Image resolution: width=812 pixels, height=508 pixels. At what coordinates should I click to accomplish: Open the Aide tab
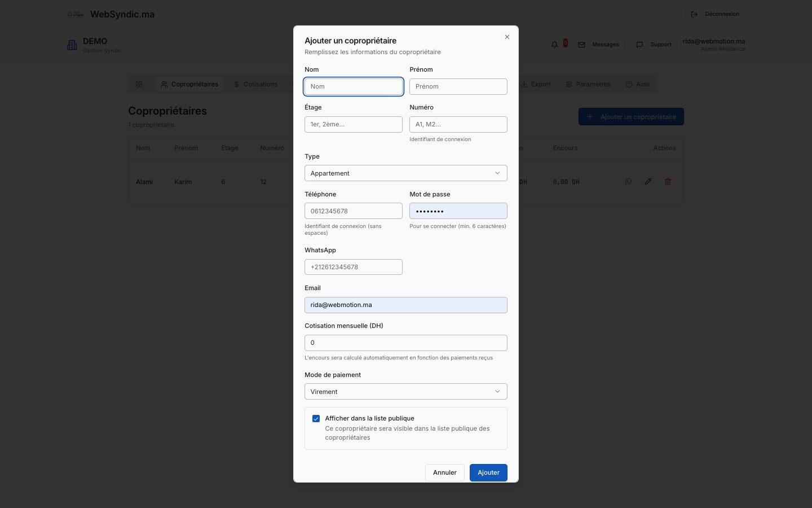point(637,85)
